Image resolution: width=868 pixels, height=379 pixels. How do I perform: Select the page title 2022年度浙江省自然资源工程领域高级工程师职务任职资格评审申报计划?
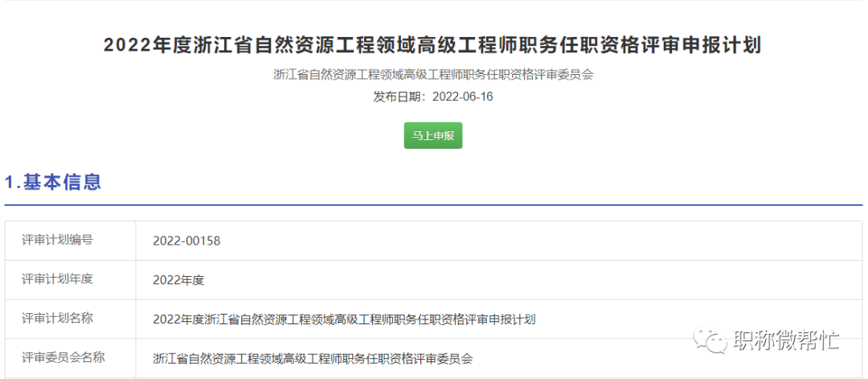point(433,46)
